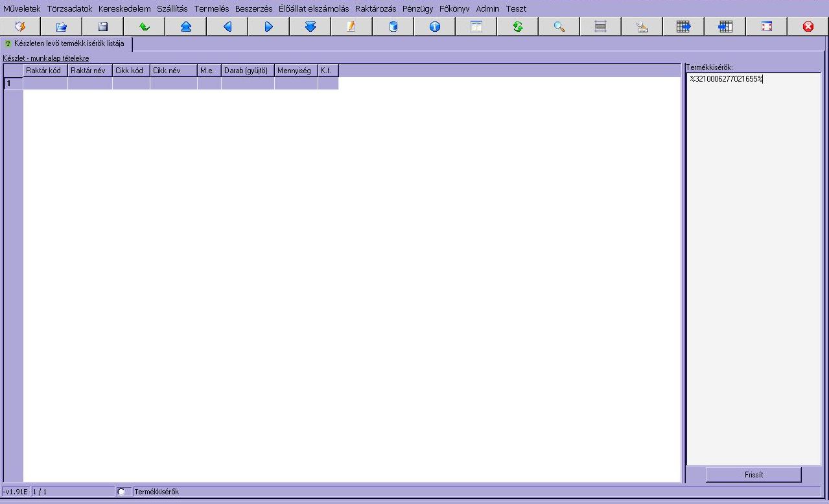829x504 pixels.
Task: Click the stamp tool toolbar icon
Action: pyautogui.click(x=642, y=27)
